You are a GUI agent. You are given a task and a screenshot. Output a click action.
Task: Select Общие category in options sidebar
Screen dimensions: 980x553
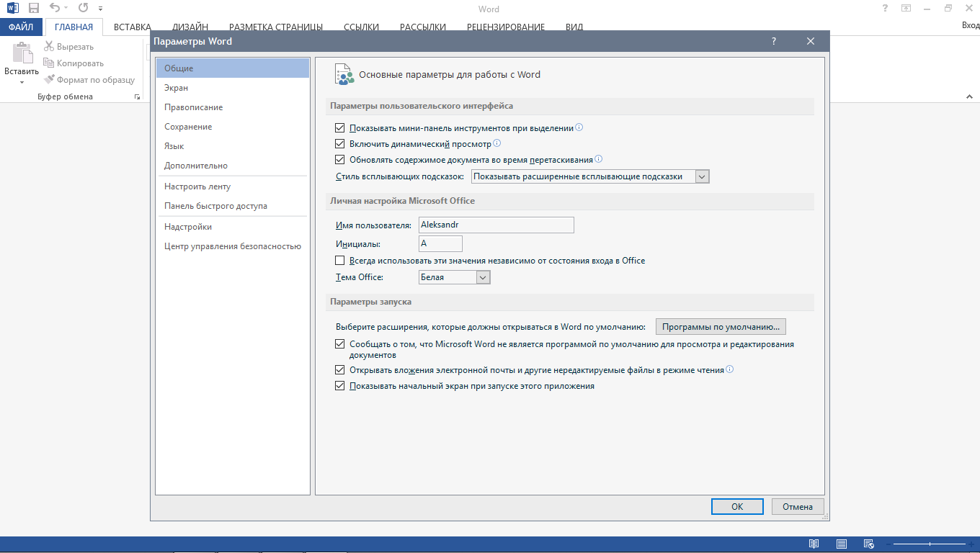233,68
